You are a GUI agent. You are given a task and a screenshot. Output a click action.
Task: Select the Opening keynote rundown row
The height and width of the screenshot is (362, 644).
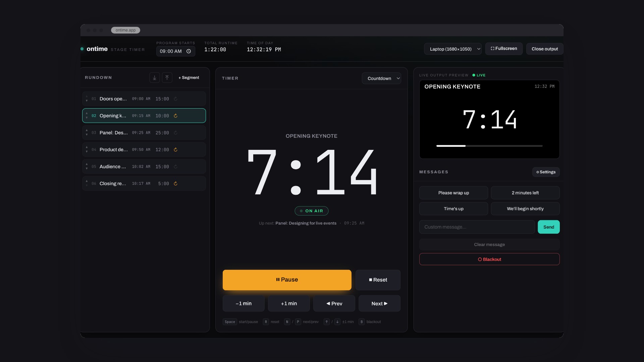pyautogui.click(x=144, y=116)
